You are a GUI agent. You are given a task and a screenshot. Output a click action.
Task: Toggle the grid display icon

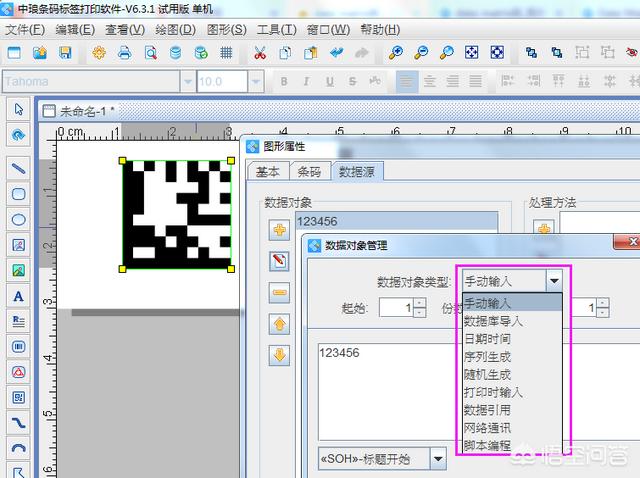pyautogui.click(x=226, y=53)
